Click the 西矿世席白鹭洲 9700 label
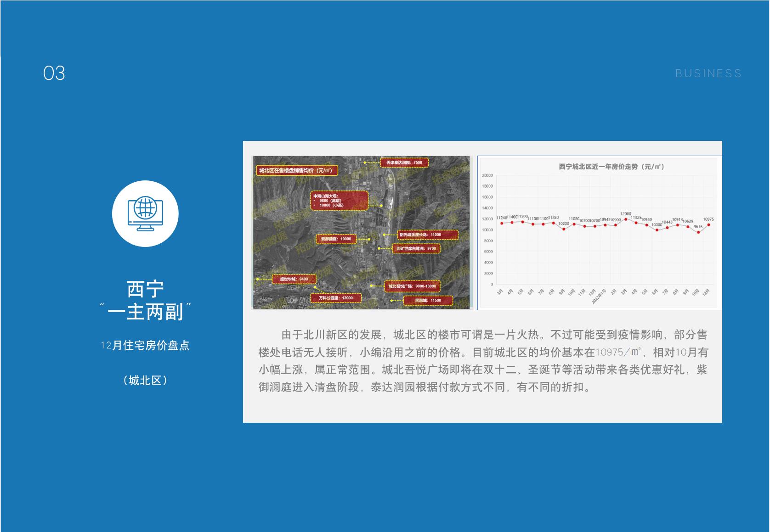 click(x=416, y=248)
